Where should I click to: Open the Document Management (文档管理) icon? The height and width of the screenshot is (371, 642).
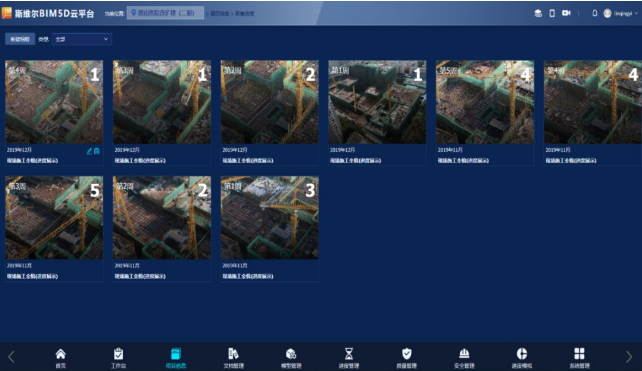coord(233,354)
